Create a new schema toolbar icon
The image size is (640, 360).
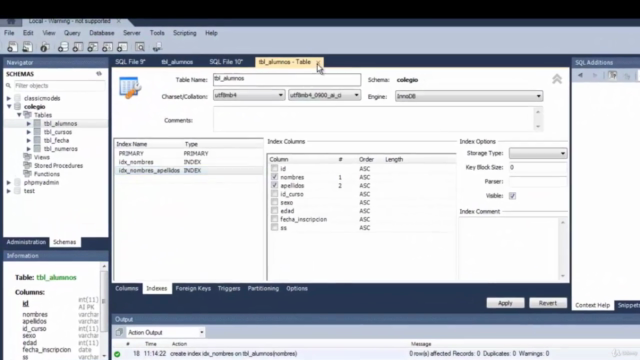click(63, 47)
